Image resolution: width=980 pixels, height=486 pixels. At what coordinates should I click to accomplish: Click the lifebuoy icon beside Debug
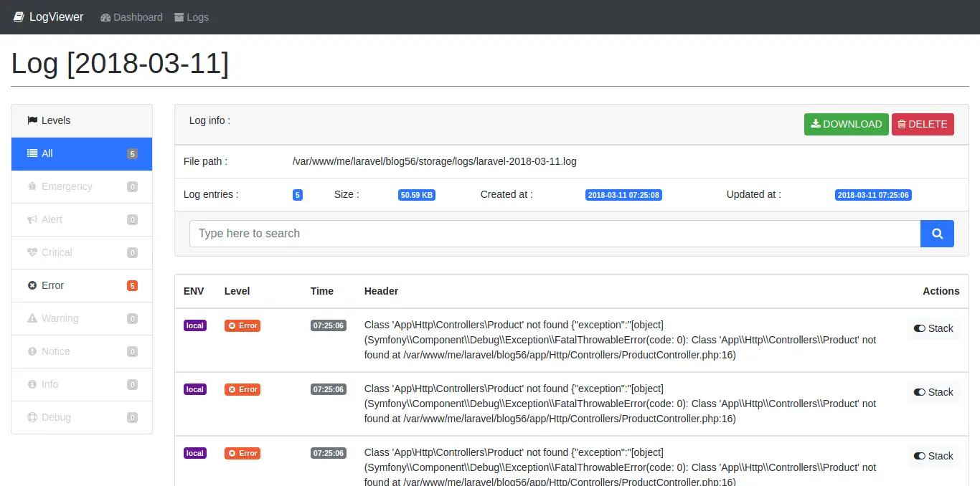tap(32, 417)
